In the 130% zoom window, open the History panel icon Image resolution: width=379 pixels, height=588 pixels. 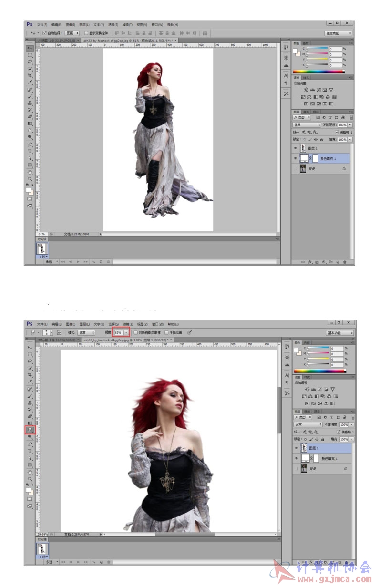coord(287,347)
